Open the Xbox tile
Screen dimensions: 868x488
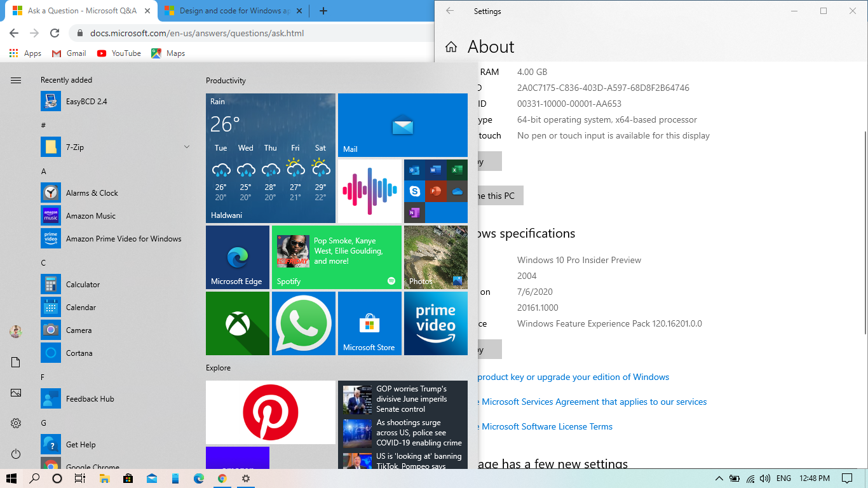(238, 323)
